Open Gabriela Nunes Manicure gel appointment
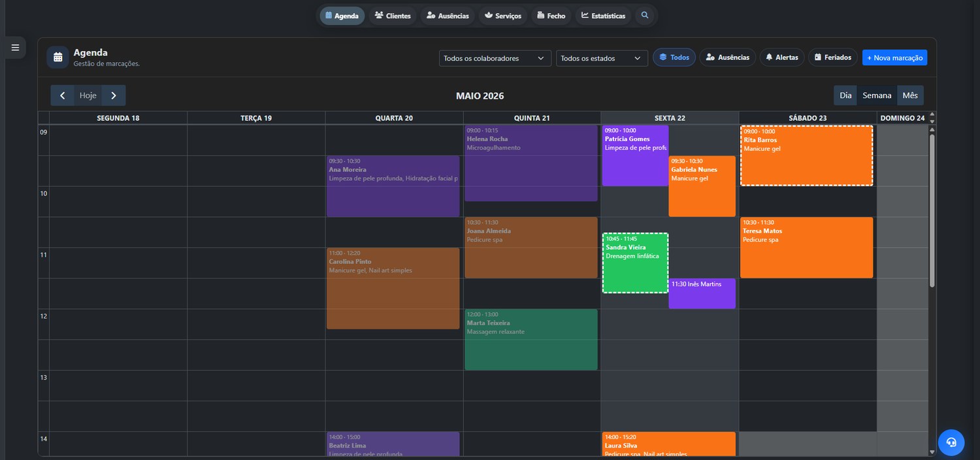 point(702,186)
